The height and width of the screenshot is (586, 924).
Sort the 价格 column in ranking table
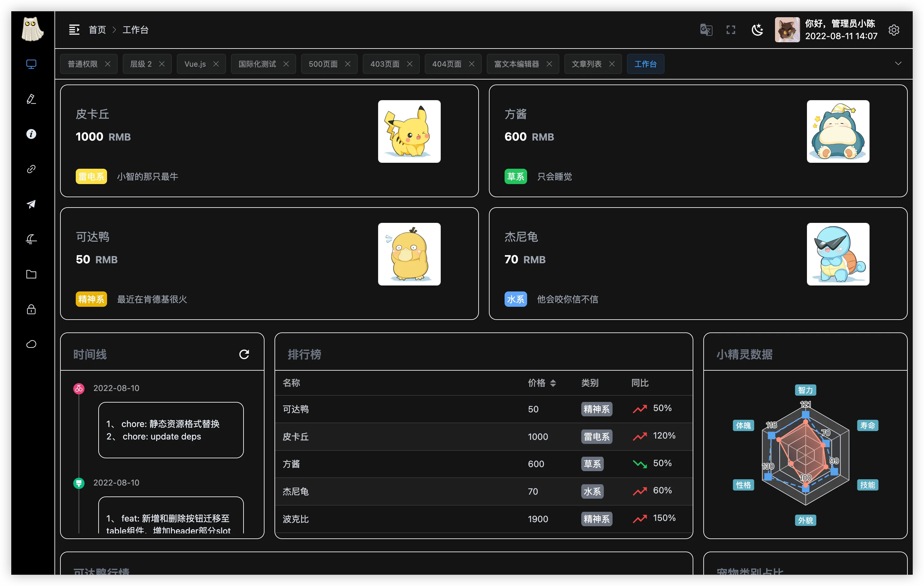click(x=552, y=383)
